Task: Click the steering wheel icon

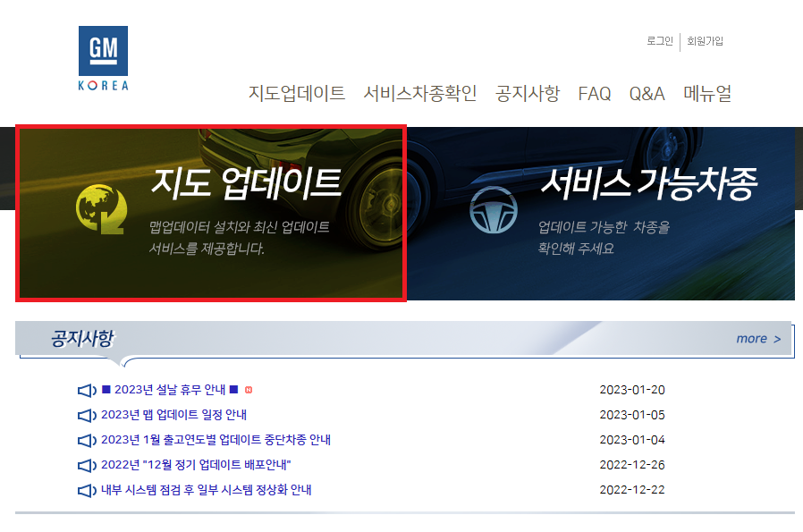Action: click(494, 210)
